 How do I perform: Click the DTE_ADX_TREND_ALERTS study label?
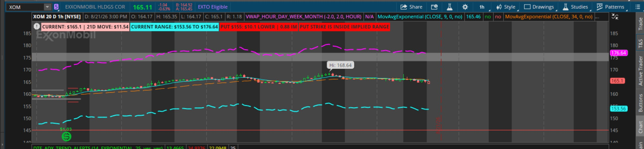point(98,147)
